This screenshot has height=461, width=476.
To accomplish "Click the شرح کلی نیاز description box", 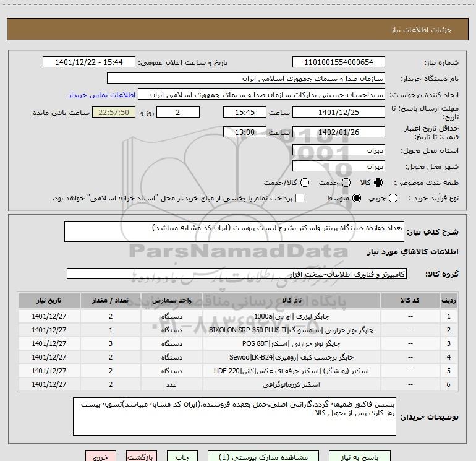I will (x=234, y=231).
